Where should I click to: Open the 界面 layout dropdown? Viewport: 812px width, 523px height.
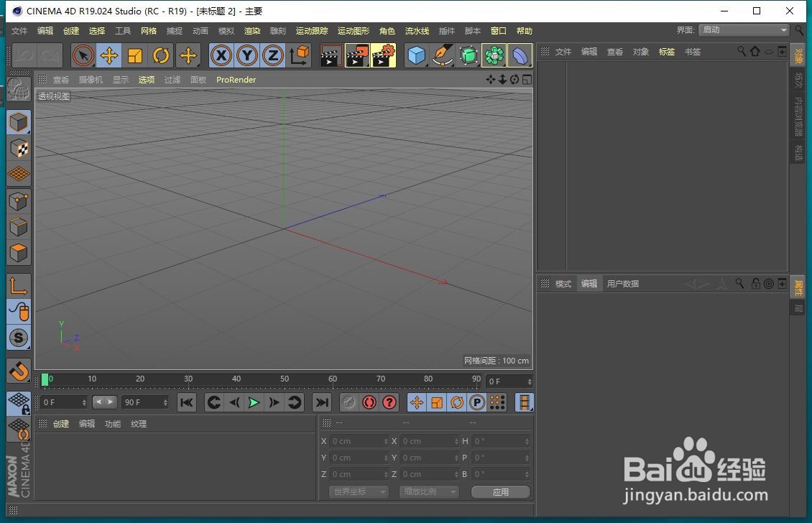tap(743, 30)
